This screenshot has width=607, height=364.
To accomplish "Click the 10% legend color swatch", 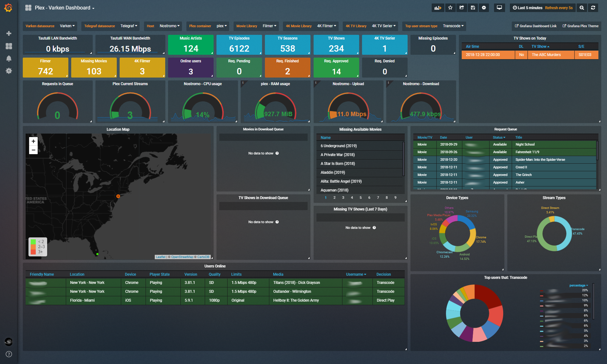I will [x=542, y=301].
